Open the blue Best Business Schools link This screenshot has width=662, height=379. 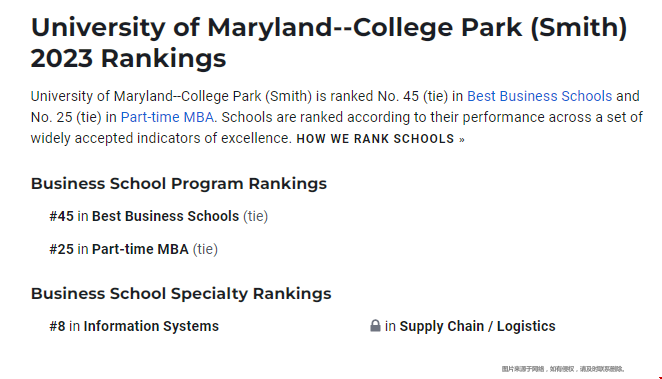(539, 96)
